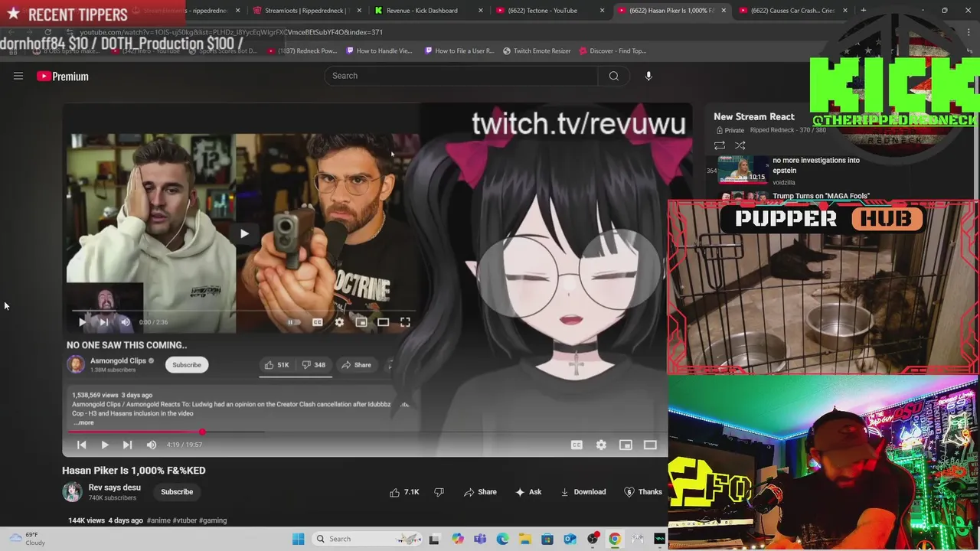
Task: Open the Twitch Emote Resizer bookmark
Action: [537, 51]
